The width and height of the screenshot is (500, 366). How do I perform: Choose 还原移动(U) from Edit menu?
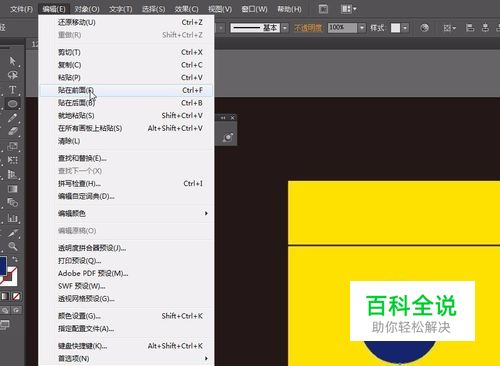[x=126, y=22]
